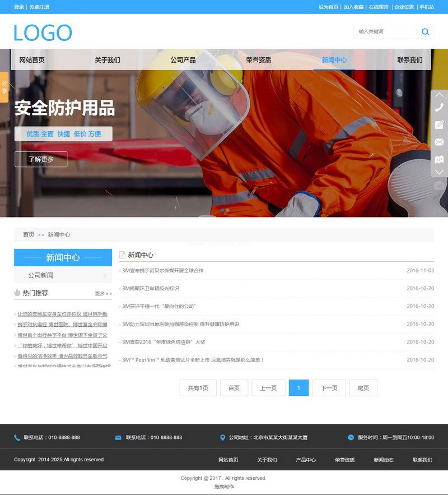Click 新闻中心 in the breadcrumb
The width and height of the screenshot is (448, 495).
point(59,234)
